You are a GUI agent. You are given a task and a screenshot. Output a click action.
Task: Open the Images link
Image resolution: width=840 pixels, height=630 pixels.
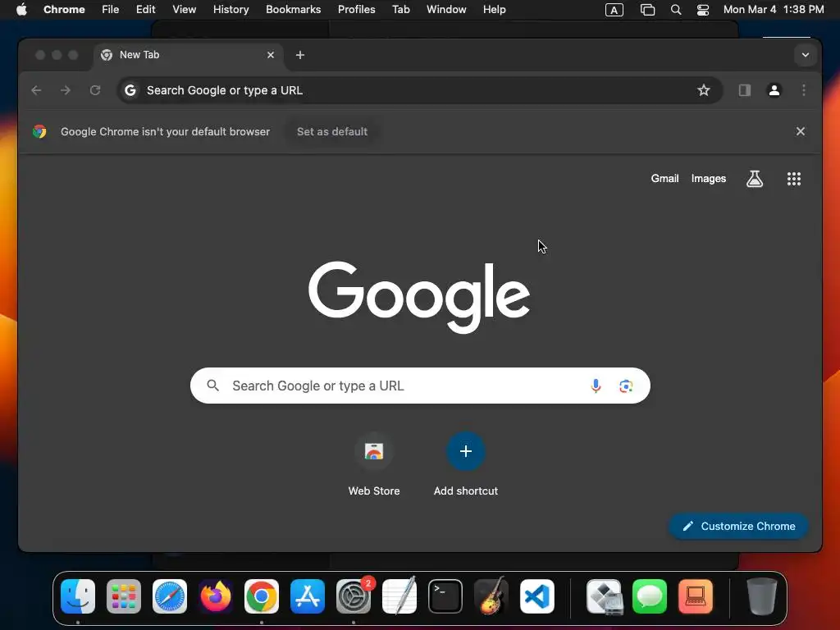708,178
